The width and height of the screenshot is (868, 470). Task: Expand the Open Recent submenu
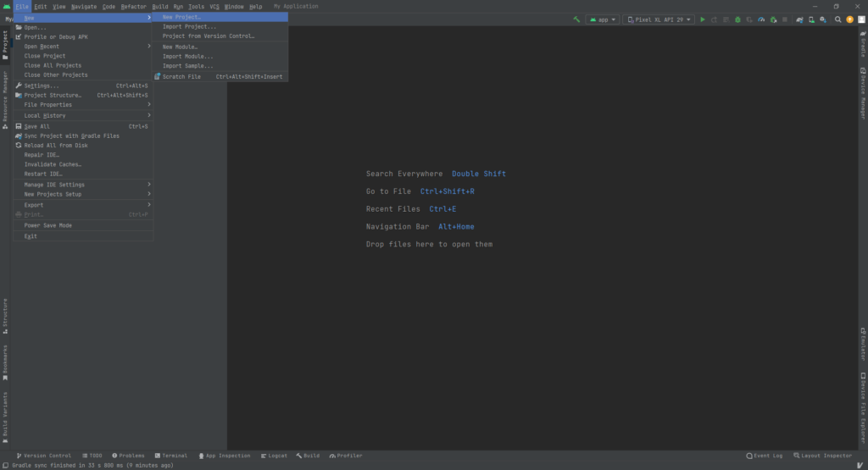(x=83, y=47)
